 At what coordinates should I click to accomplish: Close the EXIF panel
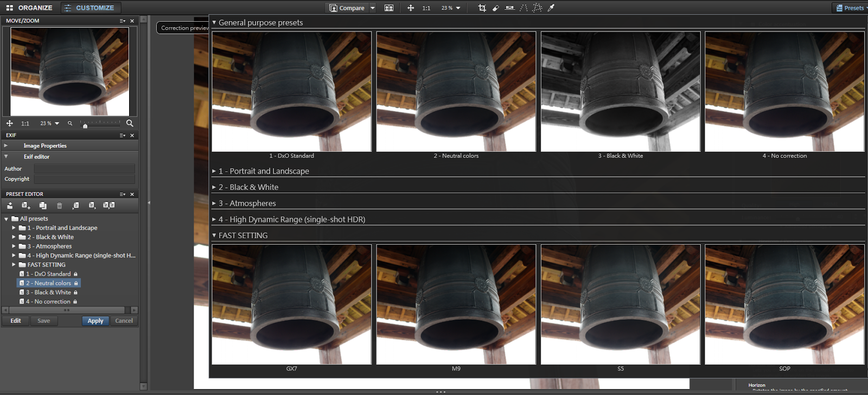(132, 135)
